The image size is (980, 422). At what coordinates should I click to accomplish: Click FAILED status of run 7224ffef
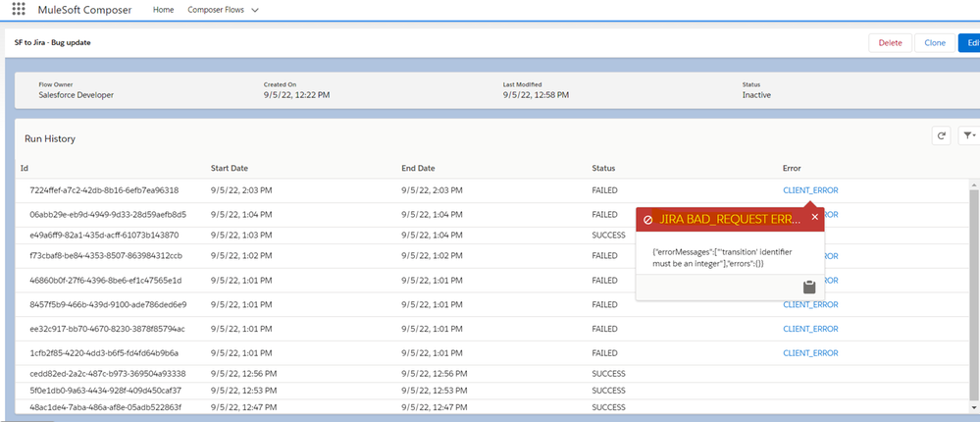[x=604, y=190]
